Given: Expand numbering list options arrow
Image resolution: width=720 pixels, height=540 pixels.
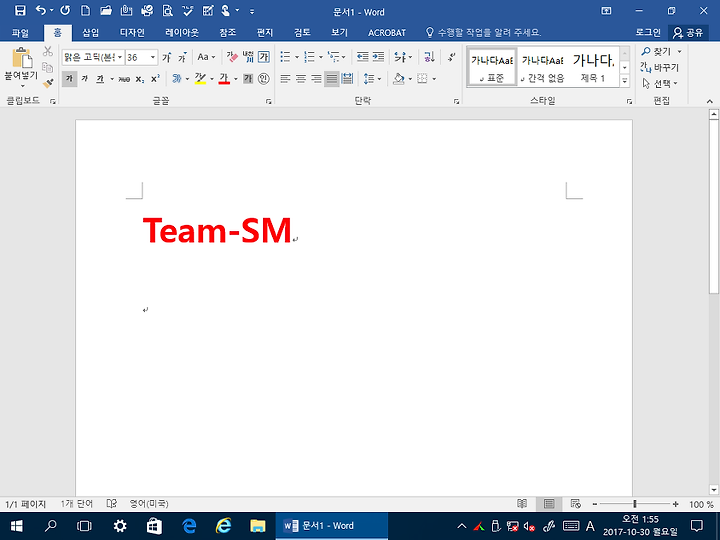Looking at the screenshot, I should pos(321,57).
